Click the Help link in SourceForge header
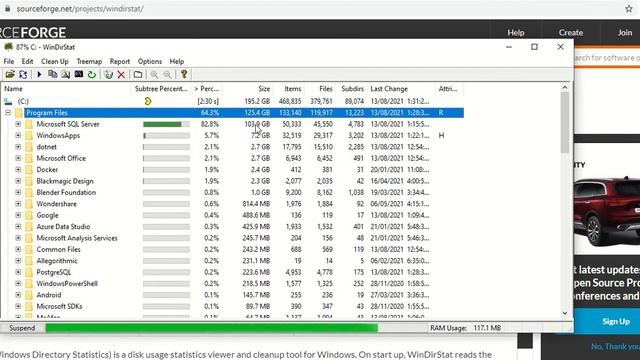This screenshot has width=640, height=360. (x=516, y=32)
